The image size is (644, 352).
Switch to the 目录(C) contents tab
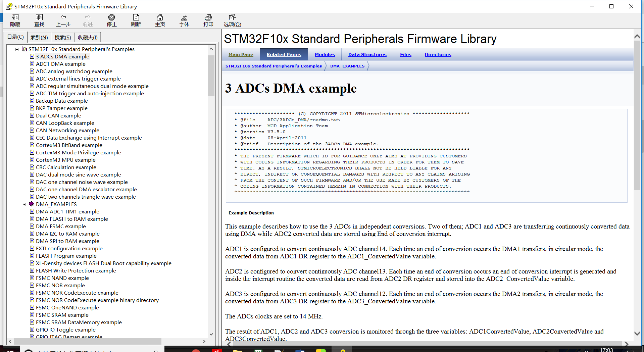[x=15, y=37]
